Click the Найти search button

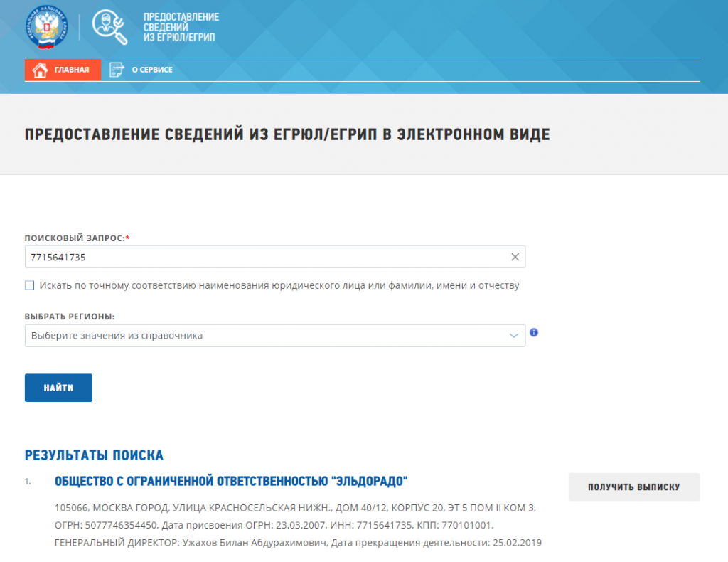tap(58, 388)
